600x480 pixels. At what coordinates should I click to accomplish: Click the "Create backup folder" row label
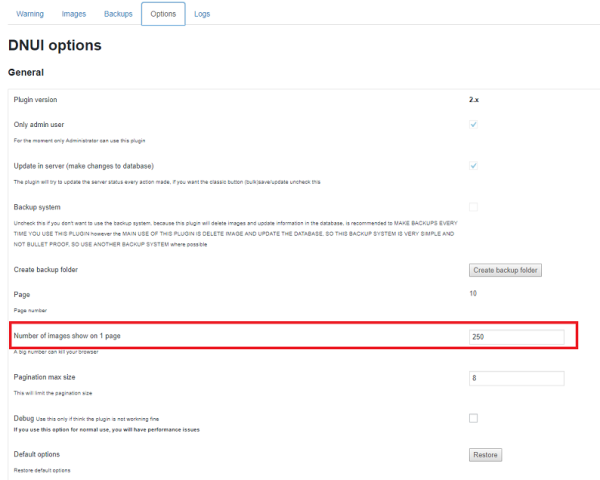(45, 270)
